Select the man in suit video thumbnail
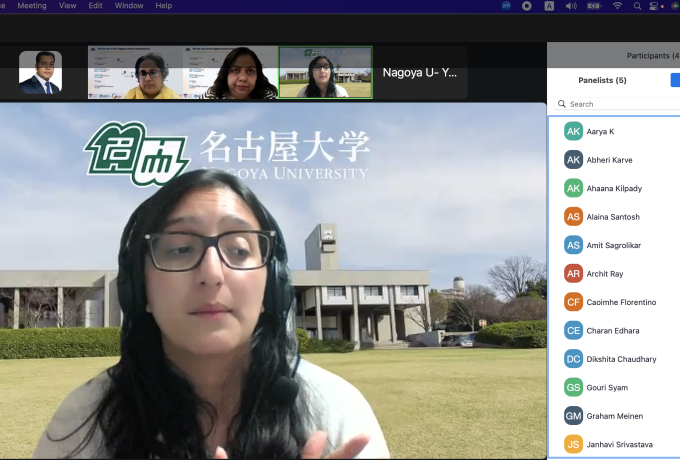The height and width of the screenshot is (460, 680). click(x=40, y=73)
